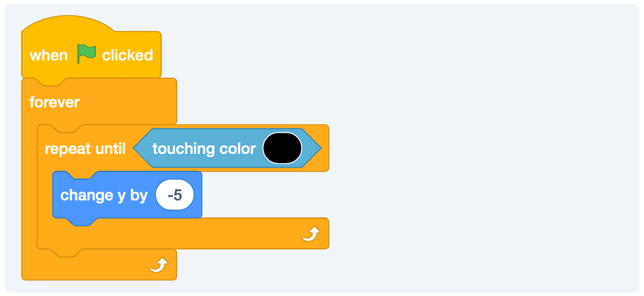Click the loop arrow inside the repeat until block
Viewport: 644px width, 296px height.
(311, 235)
